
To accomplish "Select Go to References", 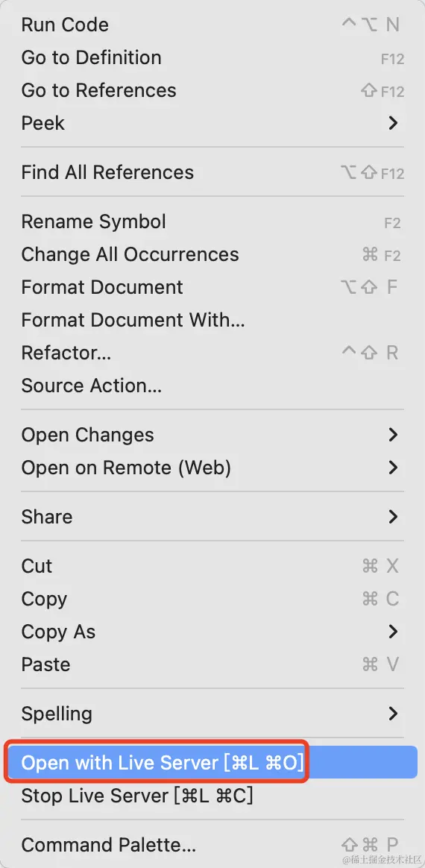I will tap(212, 90).
